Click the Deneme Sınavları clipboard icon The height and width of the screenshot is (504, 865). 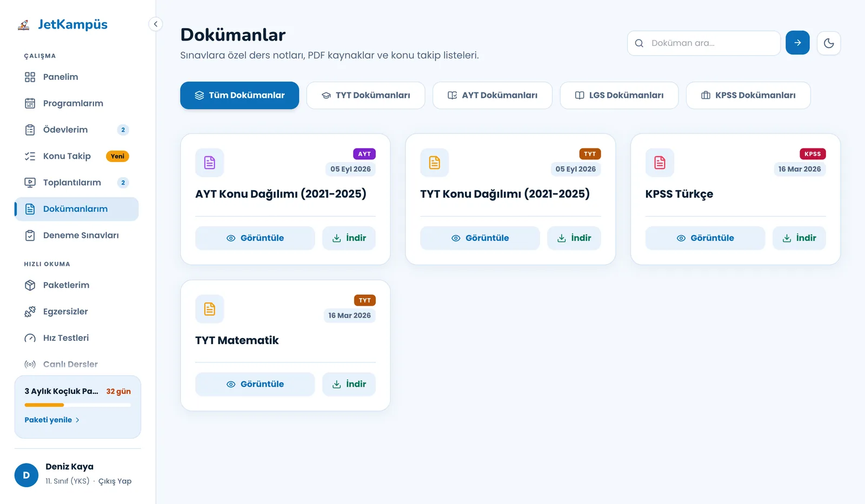point(30,236)
